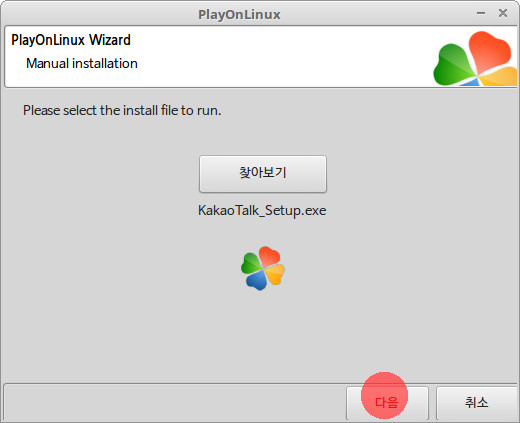The image size is (520, 423).
Task: Proceed with the 다음 next button
Action: tap(387, 403)
